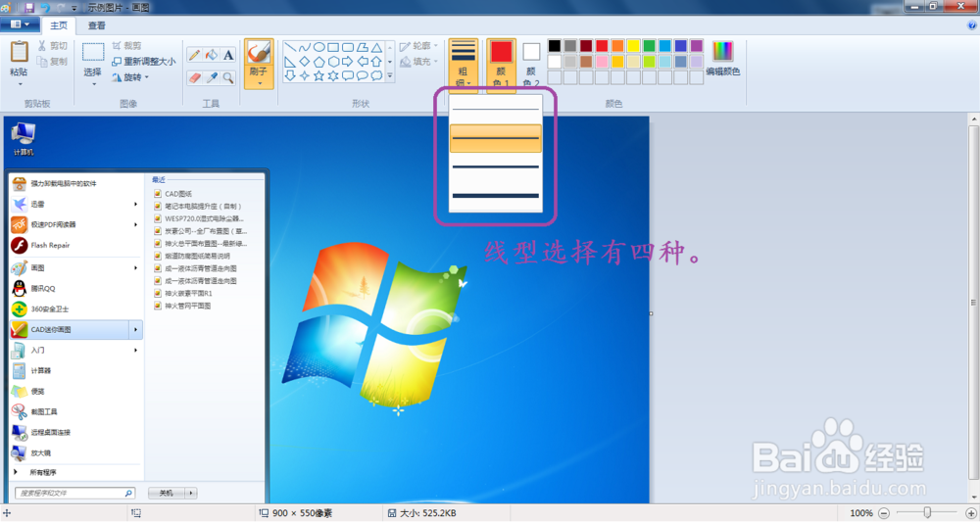Switch to the 主页 (Home) tab
The height and width of the screenshot is (522, 980).
click(x=59, y=25)
